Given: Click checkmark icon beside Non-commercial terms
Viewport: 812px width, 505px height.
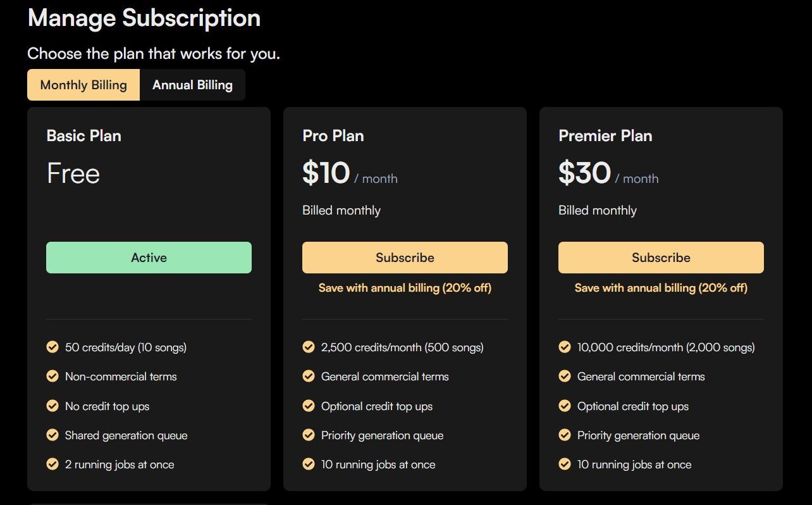Looking at the screenshot, I should coord(52,377).
